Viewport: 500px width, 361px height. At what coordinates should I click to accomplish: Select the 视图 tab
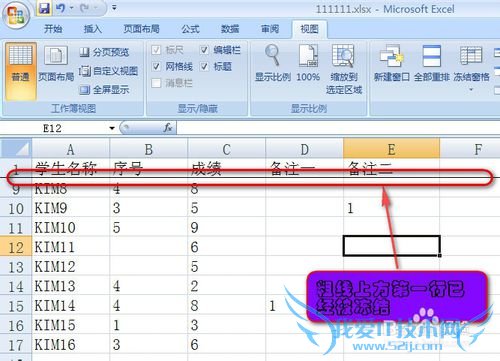(x=309, y=29)
